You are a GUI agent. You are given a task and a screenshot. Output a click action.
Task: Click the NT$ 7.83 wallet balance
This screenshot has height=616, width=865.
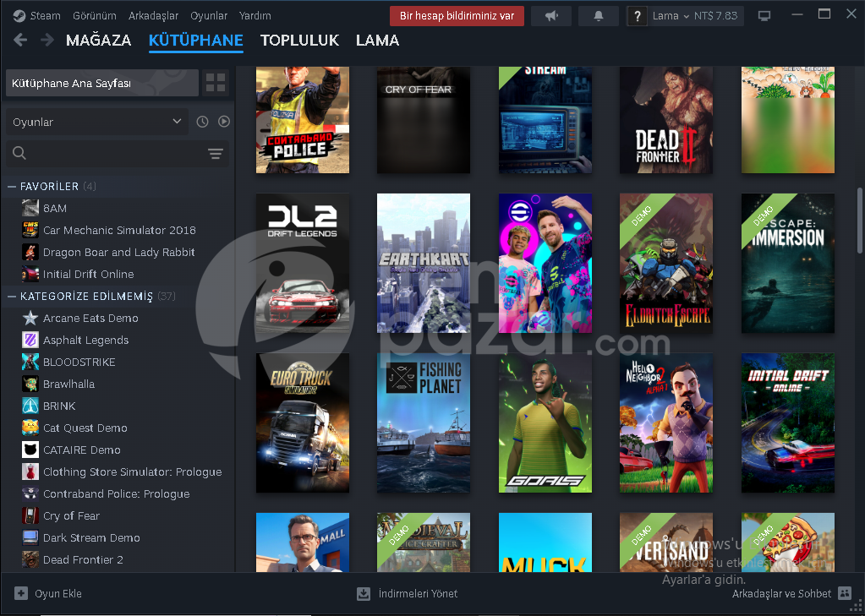click(715, 16)
